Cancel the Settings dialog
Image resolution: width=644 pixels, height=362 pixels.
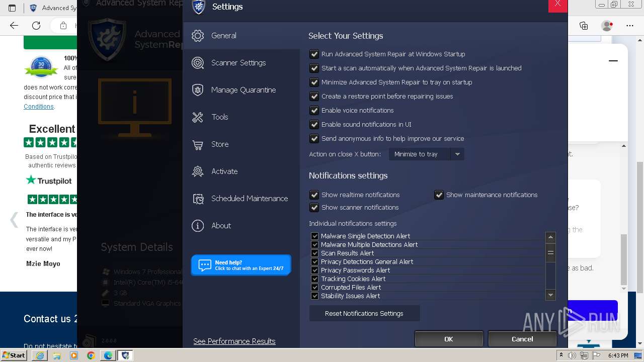click(522, 339)
